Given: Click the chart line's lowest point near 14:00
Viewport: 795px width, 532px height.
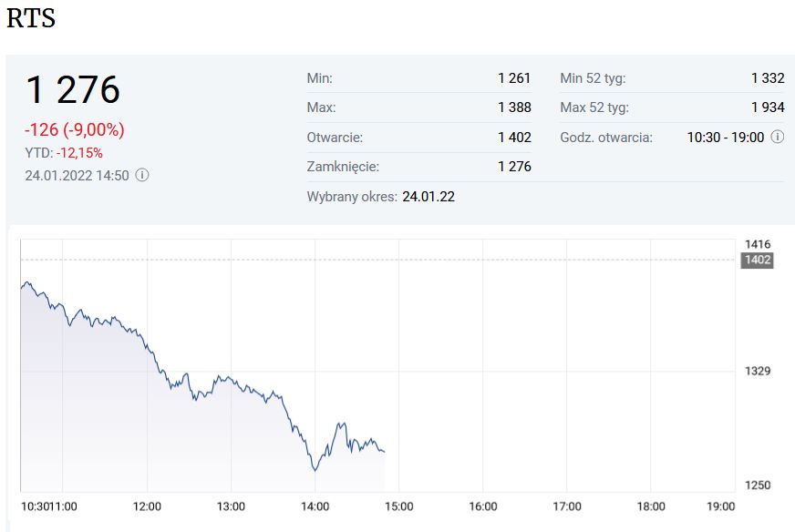Looking at the screenshot, I should 315,470.
